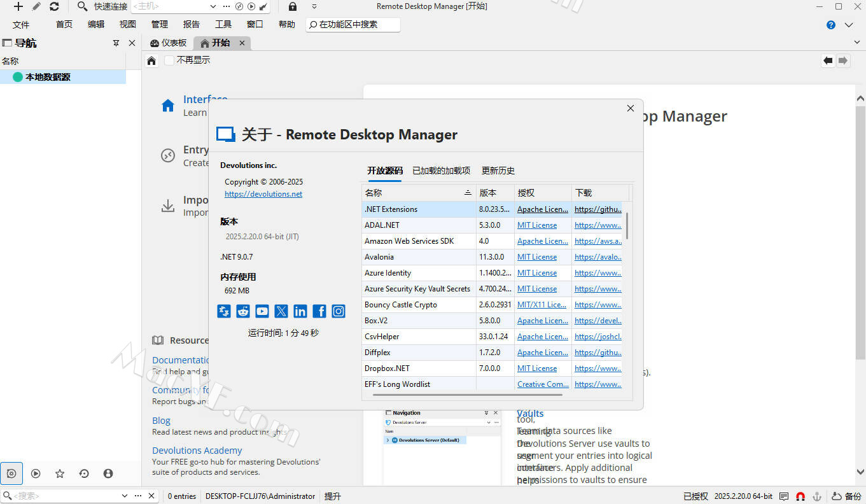
Task: Click the Reddit icon in About dialog
Action: click(x=243, y=311)
